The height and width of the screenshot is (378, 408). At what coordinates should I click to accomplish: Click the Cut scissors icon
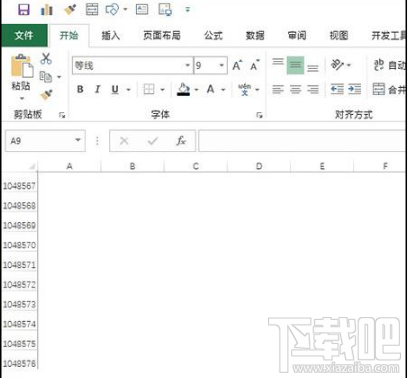[x=46, y=59]
